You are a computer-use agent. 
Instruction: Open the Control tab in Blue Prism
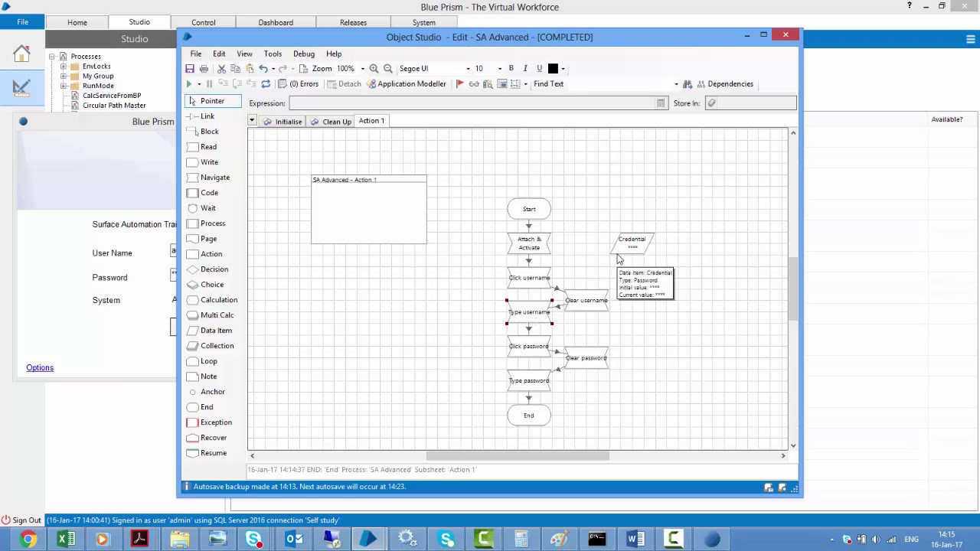(x=204, y=22)
